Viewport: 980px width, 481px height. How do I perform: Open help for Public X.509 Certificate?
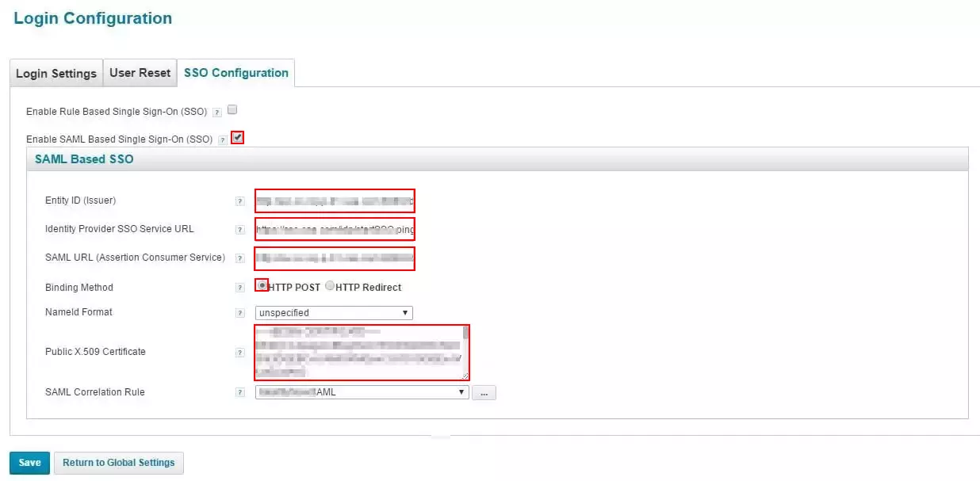(x=240, y=352)
